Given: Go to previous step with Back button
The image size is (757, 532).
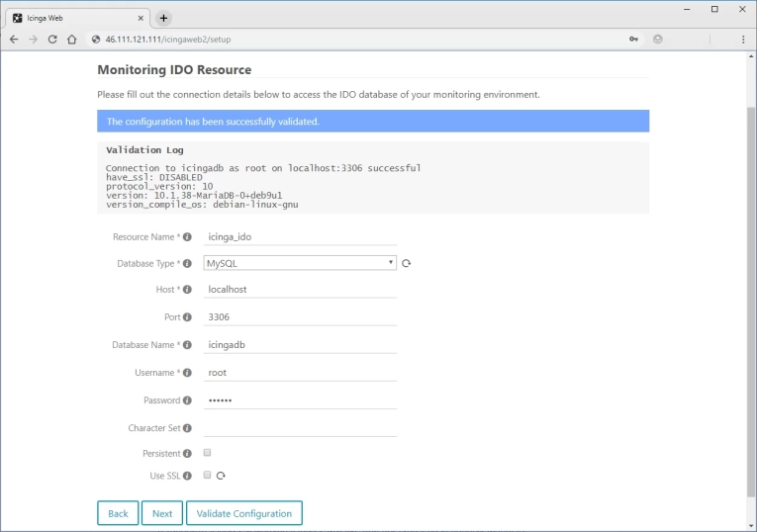Looking at the screenshot, I should (x=118, y=513).
